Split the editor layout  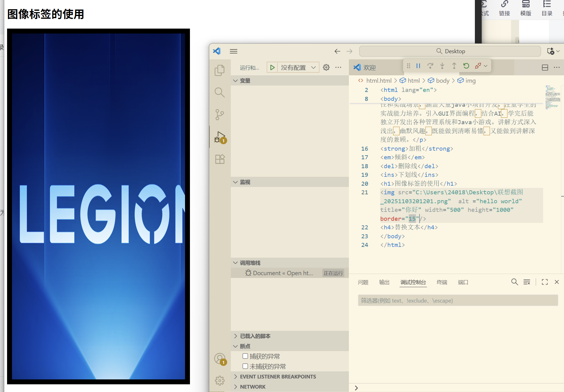(x=545, y=67)
